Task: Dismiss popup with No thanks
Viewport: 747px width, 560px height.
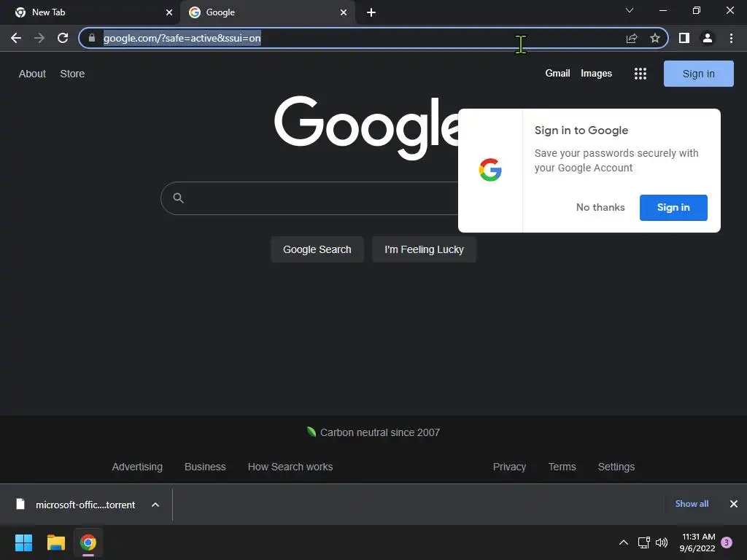Action: pos(600,207)
